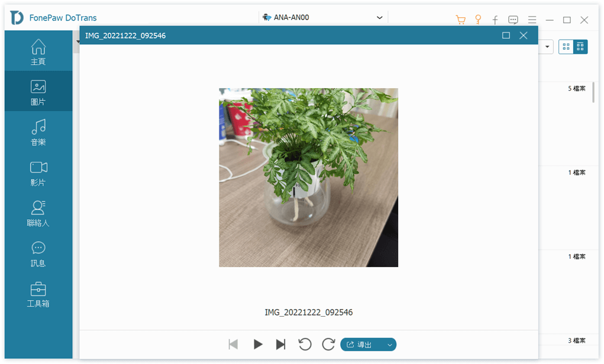Click the orange key register icon
604x364 pixels.
(x=478, y=19)
